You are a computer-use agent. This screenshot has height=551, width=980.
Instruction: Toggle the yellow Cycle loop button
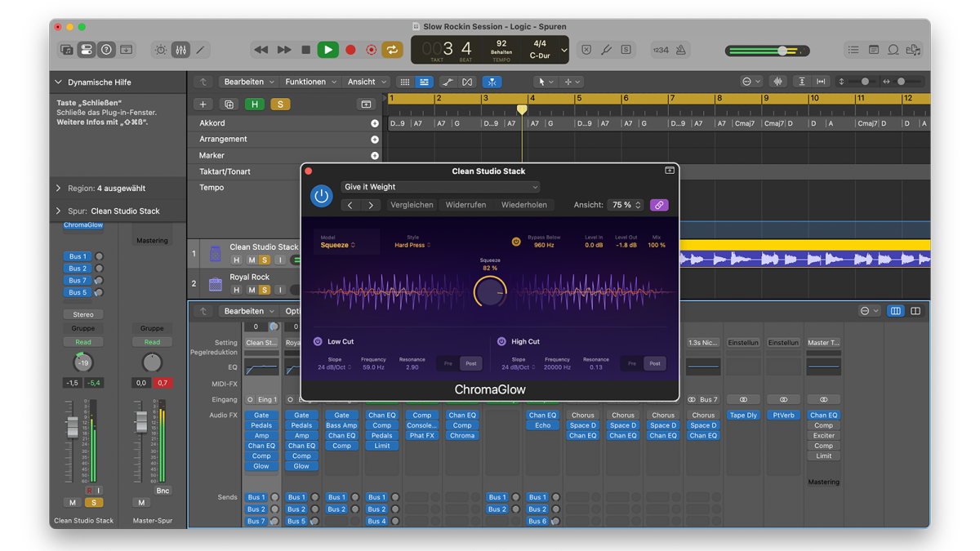point(392,50)
